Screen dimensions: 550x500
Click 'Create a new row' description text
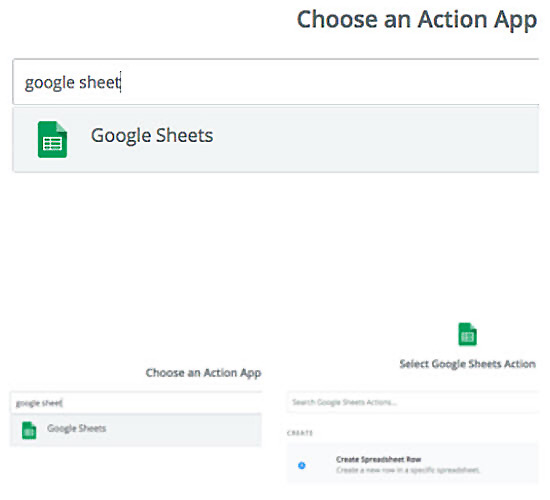(408, 470)
